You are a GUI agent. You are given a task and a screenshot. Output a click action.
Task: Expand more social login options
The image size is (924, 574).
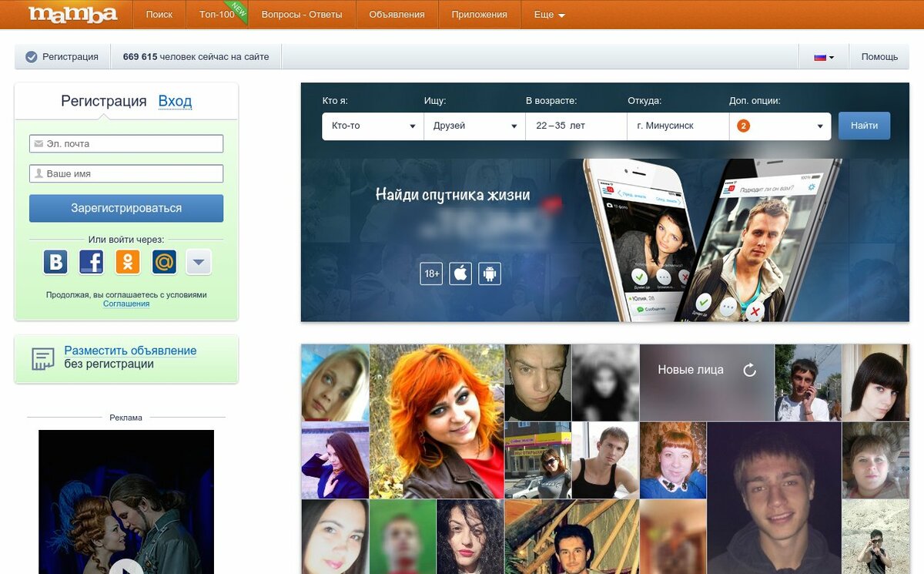pyautogui.click(x=199, y=262)
